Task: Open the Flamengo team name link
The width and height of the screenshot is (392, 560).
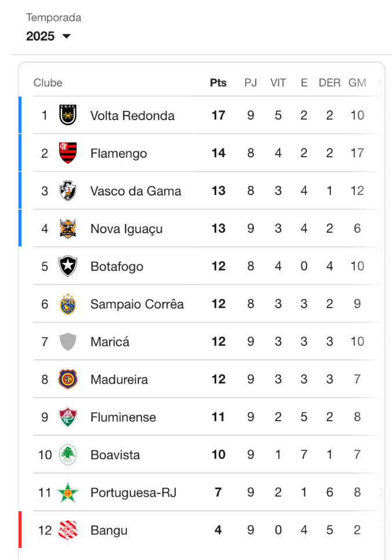Action: point(118,153)
